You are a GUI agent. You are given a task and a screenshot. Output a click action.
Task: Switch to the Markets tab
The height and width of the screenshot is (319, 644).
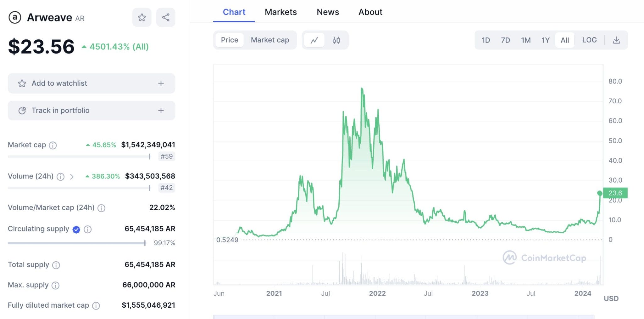(281, 12)
